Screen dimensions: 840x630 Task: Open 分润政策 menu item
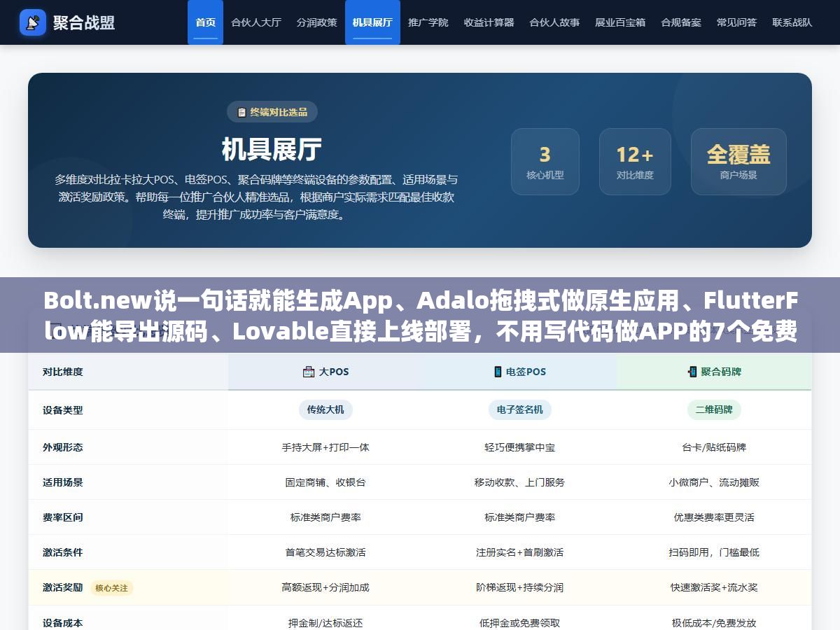(x=316, y=22)
